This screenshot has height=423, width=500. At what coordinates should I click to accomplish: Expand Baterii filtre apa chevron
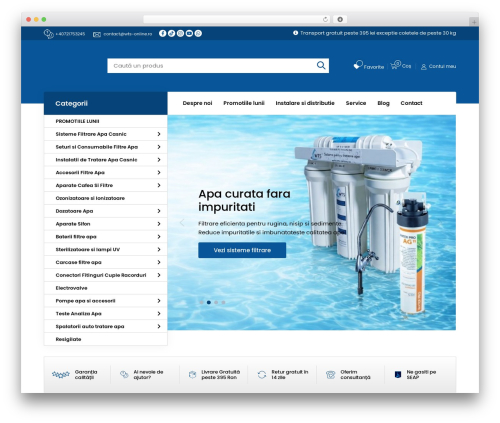pyautogui.click(x=159, y=237)
